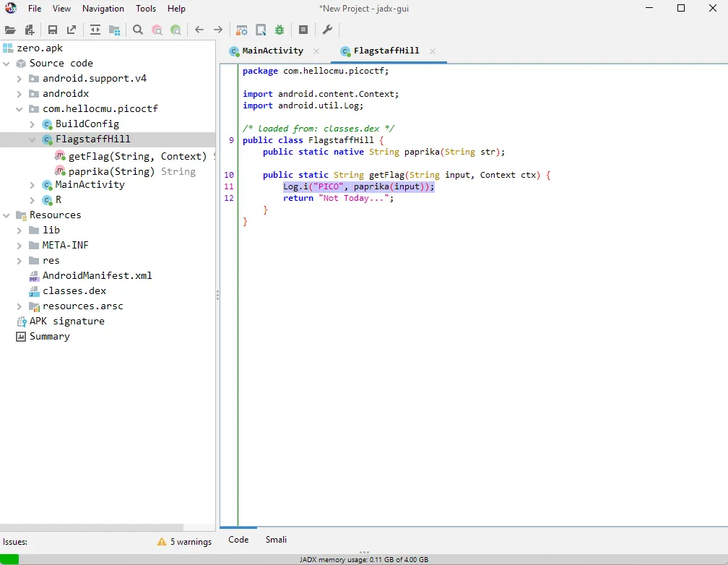728x565 pixels.
Task: Collapse the Source code tree node
Action: point(6,63)
